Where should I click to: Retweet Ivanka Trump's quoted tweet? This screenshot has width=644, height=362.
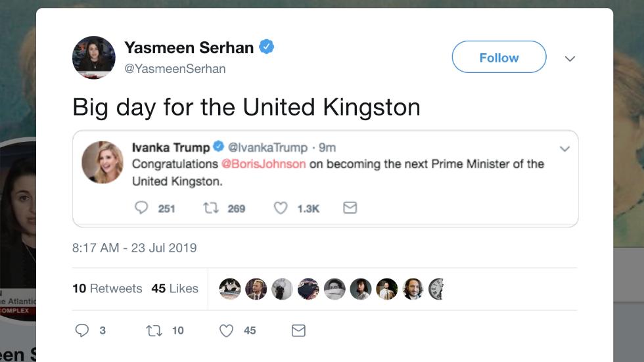(x=211, y=208)
